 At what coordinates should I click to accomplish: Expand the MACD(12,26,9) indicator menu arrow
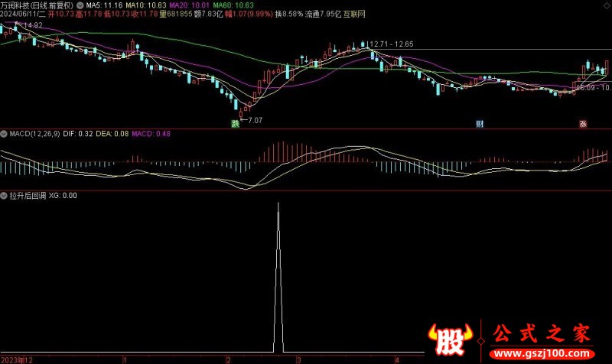(x=5, y=133)
